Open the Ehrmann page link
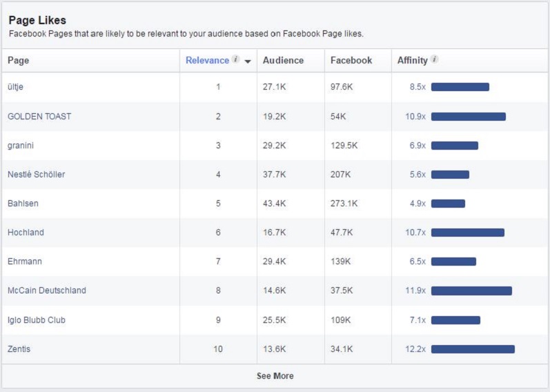Screen dimensions: 550x392 click(x=25, y=262)
